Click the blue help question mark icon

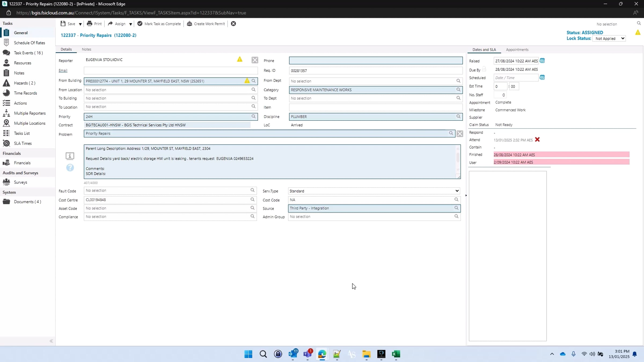tap(70, 168)
